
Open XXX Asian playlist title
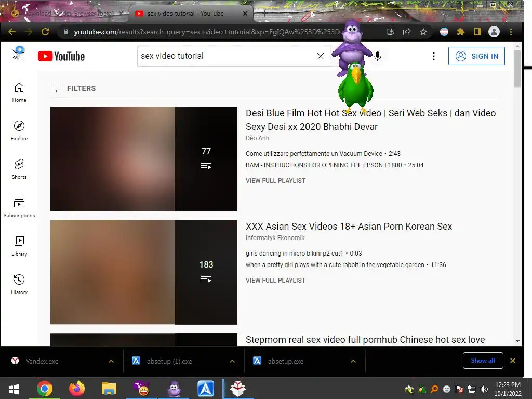coord(349,227)
